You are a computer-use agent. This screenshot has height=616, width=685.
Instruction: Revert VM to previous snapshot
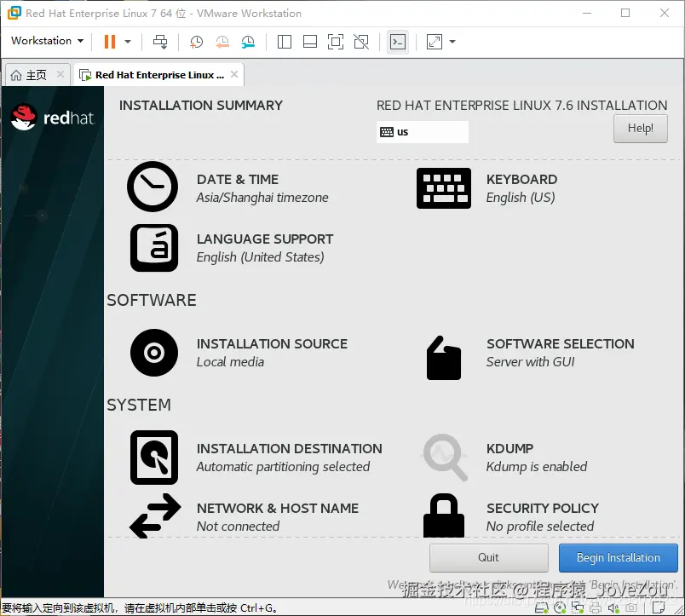pyautogui.click(x=222, y=42)
